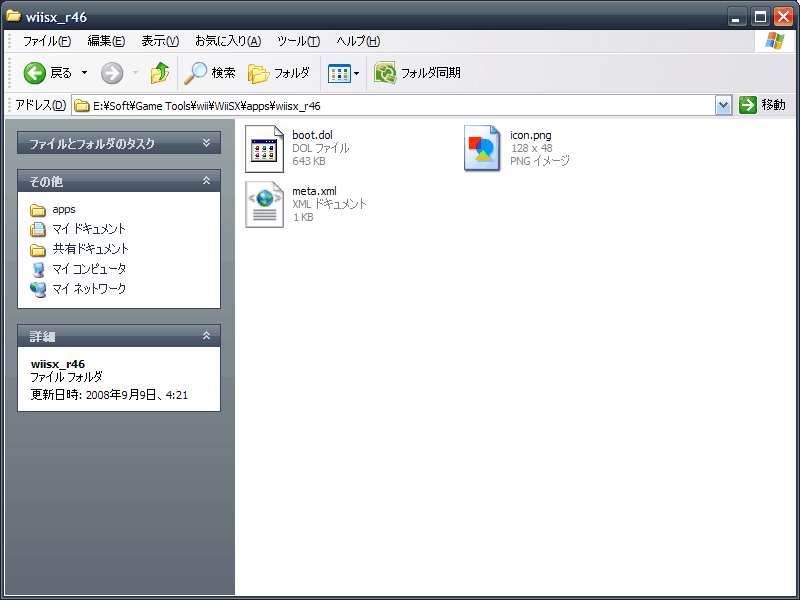
Task: Open the apps folder link
Action: click(64, 209)
